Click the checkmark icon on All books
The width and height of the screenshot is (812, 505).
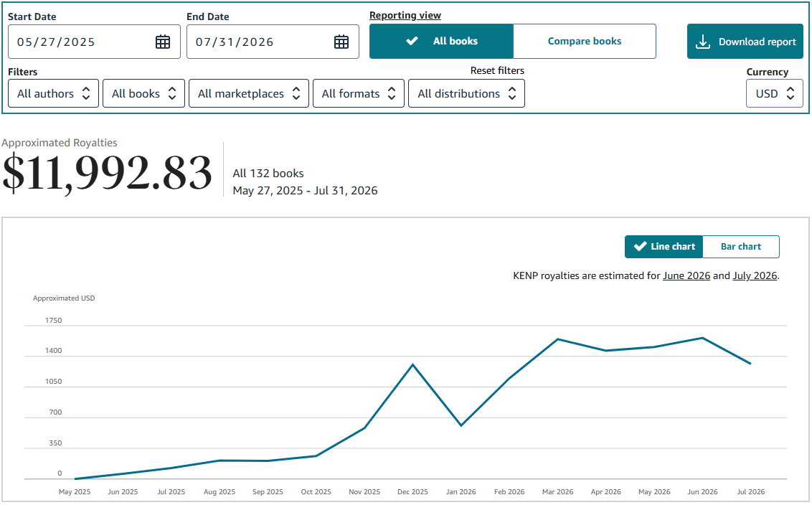click(412, 41)
